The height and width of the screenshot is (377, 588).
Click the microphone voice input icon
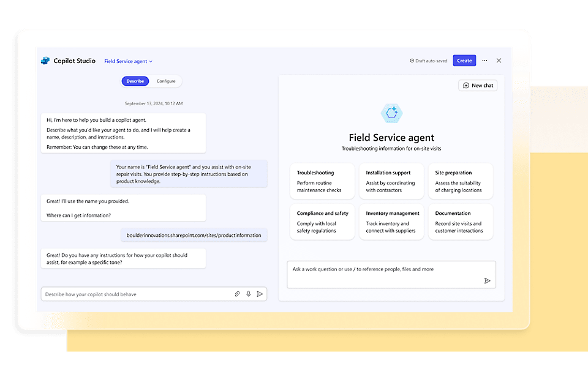[x=249, y=294]
